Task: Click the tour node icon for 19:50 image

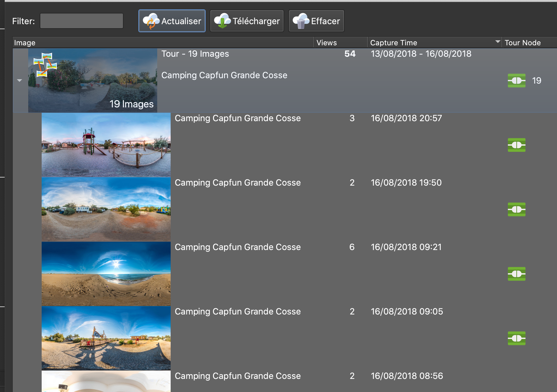Action: [517, 209]
